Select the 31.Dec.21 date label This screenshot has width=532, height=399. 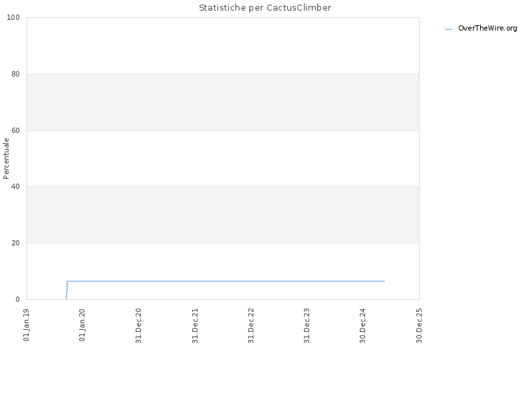pos(195,326)
